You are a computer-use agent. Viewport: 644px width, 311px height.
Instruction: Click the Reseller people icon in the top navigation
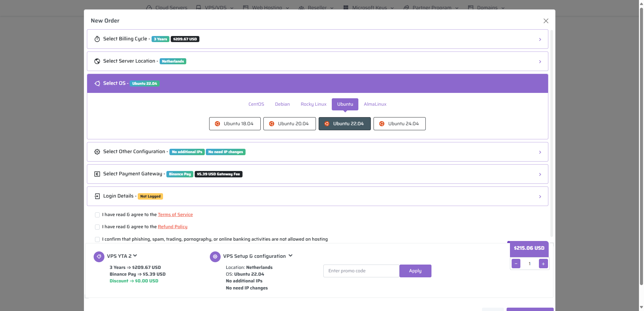[301, 7]
